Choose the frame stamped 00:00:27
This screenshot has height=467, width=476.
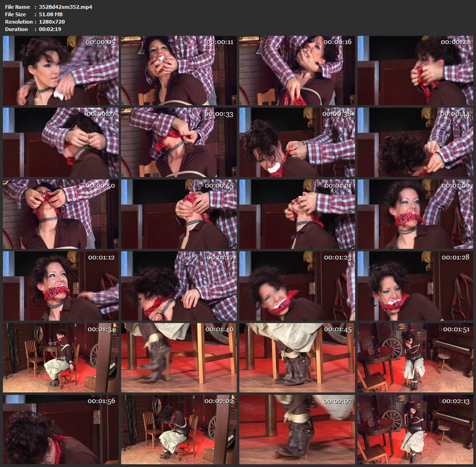pyautogui.click(x=61, y=142)
